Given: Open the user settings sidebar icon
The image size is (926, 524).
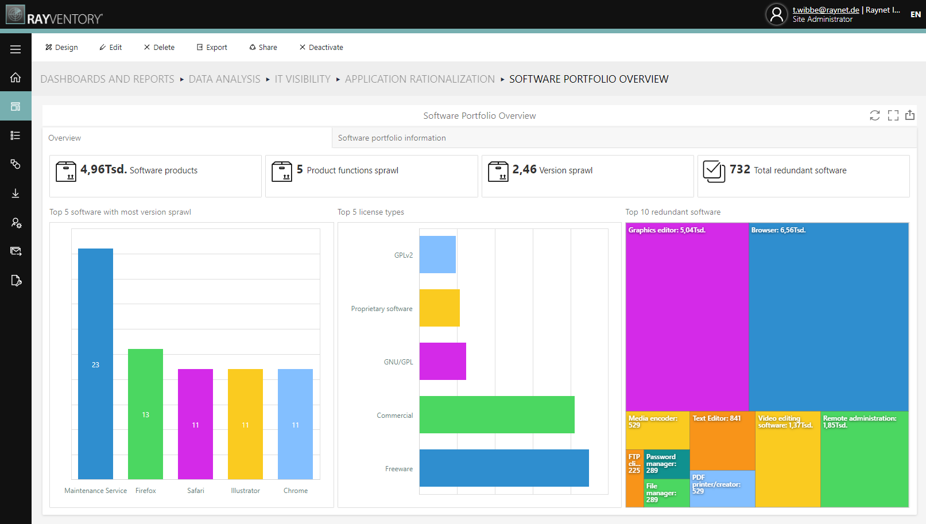Looking at the screenshot, I should 15,222.
